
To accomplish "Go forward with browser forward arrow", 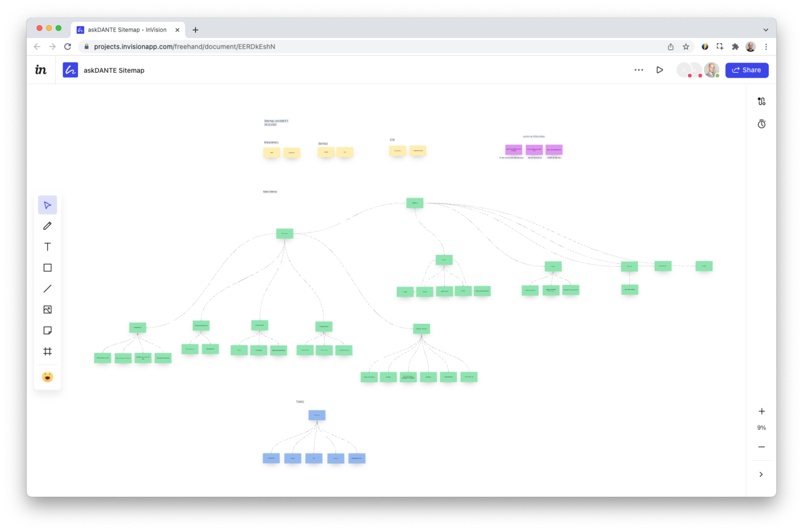I will 52,47.
